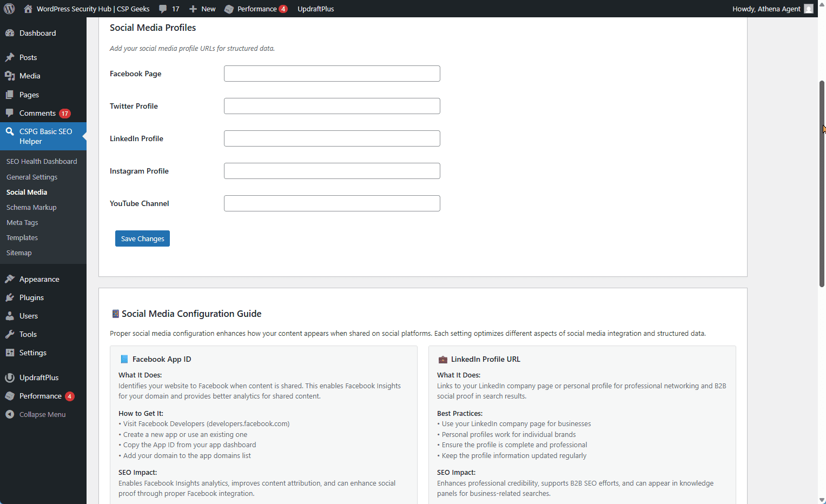The width and height of the screenshot is (826, 504).
Task: Select the Meta Tags submenu item
Action: tap(22, 222)
